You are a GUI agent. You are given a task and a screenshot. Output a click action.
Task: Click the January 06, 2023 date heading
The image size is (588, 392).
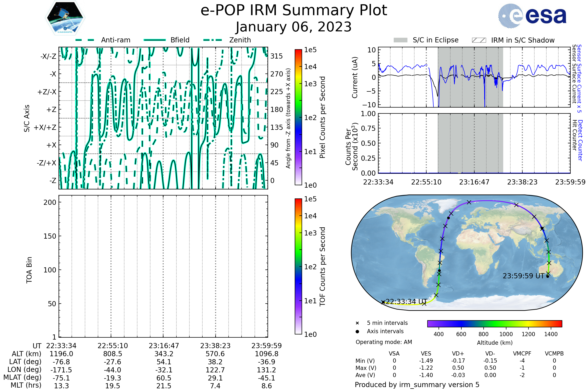click(x=294, y=27)
